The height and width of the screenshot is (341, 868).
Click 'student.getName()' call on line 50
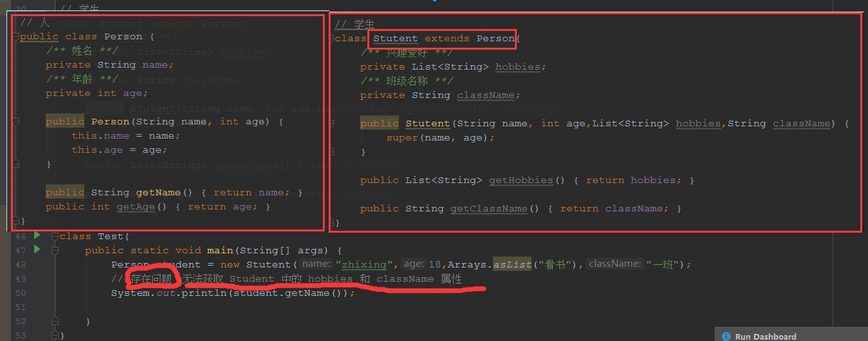(x=291, y=293)
